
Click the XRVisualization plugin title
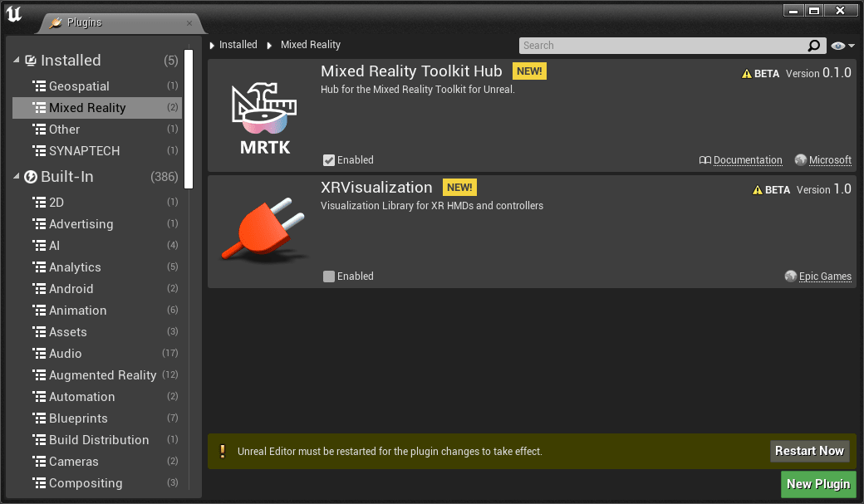coord(376,188)
